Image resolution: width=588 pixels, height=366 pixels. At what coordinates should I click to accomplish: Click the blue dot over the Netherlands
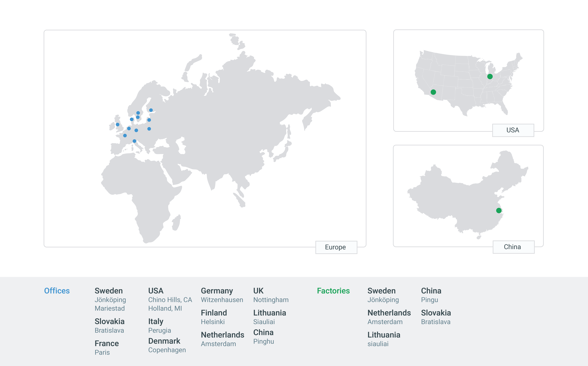(x=129, y=129)
